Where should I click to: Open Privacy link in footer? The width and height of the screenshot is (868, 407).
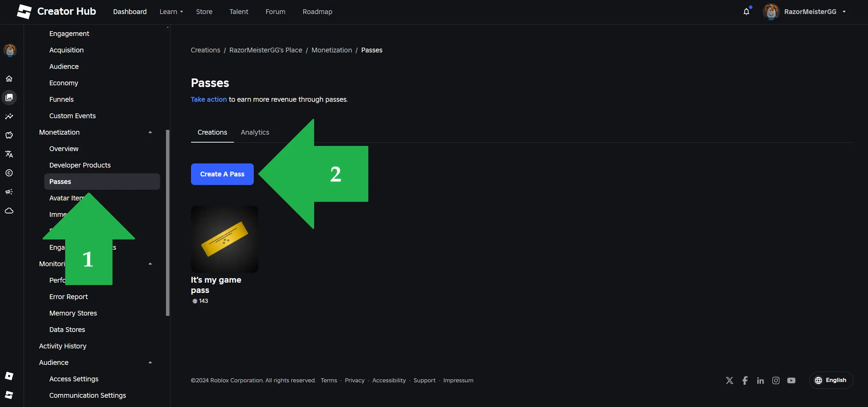click(355, 380)
